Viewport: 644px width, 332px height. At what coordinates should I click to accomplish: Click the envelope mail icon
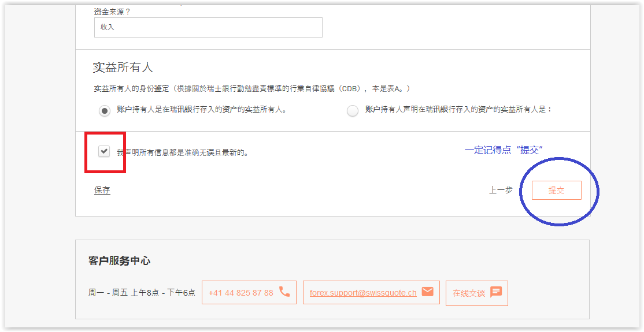428,292
